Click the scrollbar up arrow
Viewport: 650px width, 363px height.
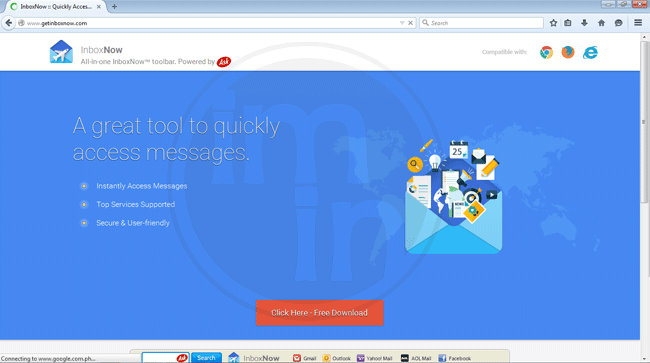pyautogui.click(x=645, y=37)
